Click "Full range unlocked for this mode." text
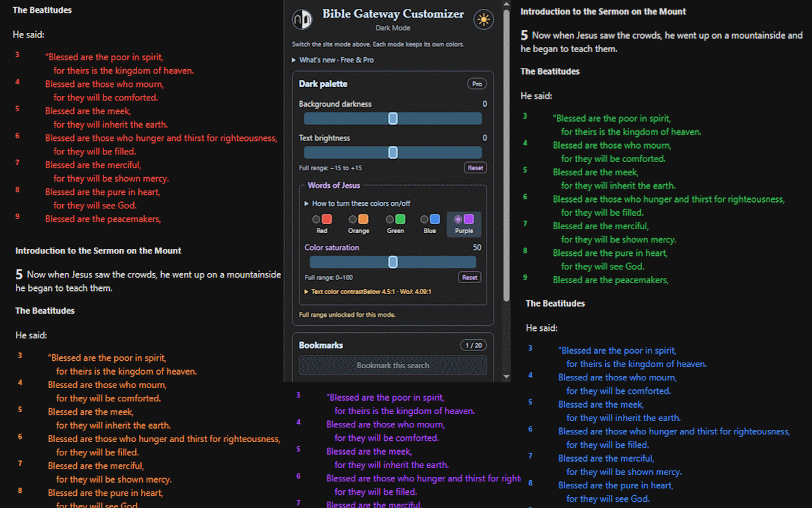 tap(348, 315)
